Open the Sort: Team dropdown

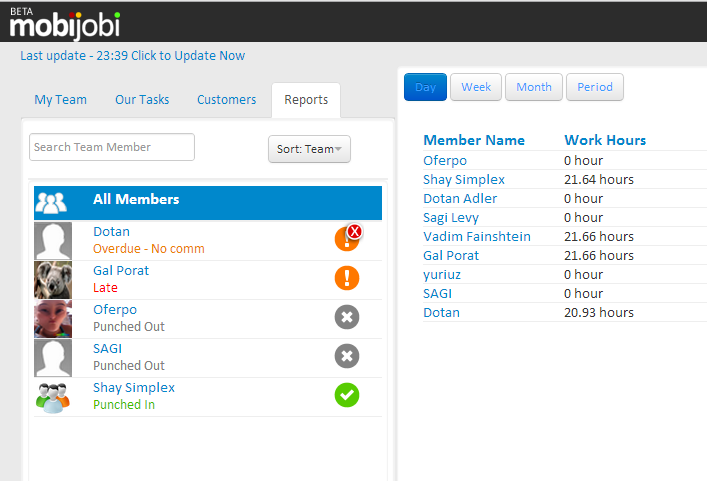click(x=309, y=149)
